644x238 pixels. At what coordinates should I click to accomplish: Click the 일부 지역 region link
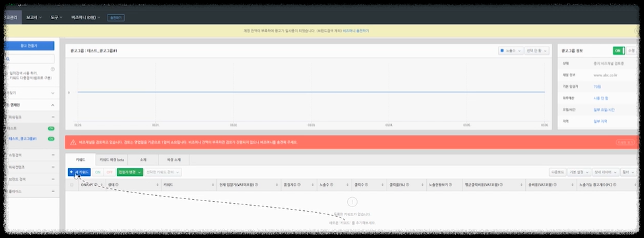600,121
